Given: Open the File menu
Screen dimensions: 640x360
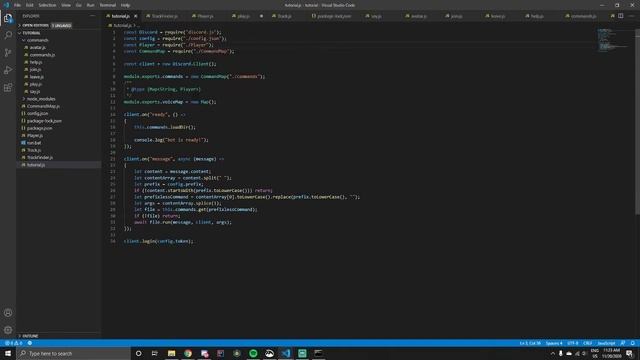Looking at the screenshot, I should (17, 5).
